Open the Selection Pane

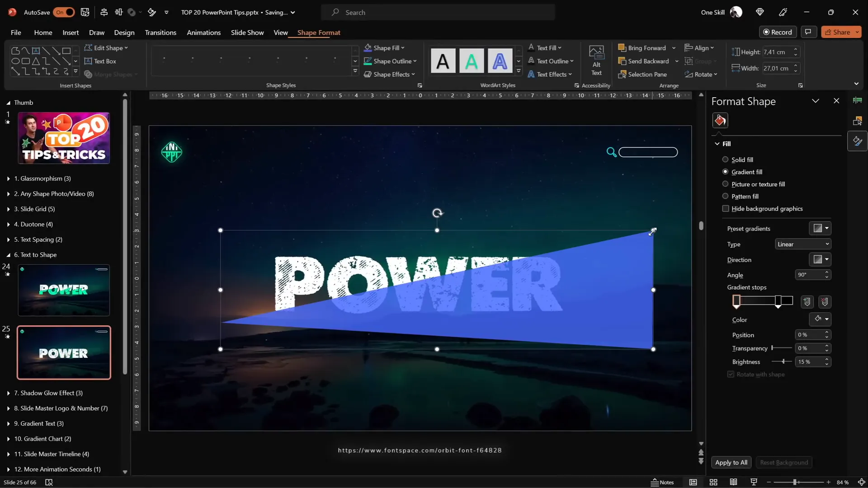pyautogui.click(x=642, y=75)
